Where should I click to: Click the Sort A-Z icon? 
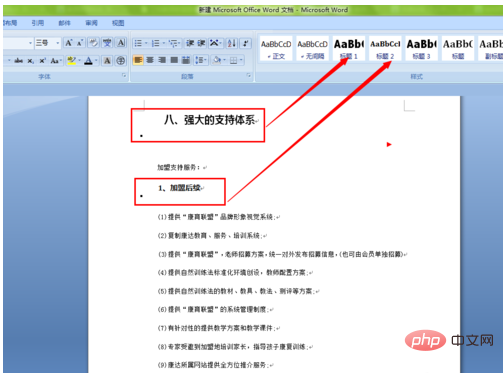[x=232, y=43]
